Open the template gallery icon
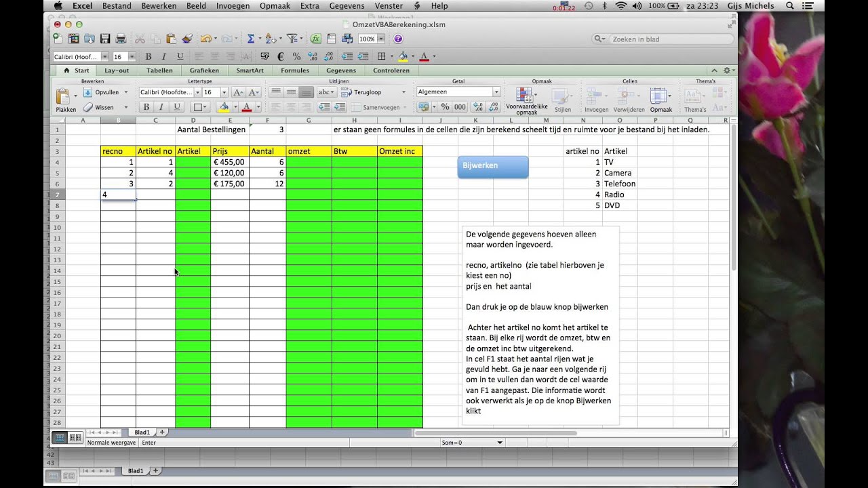The width and height of the screenshot is (868, 488). click(x=73, y=39)
